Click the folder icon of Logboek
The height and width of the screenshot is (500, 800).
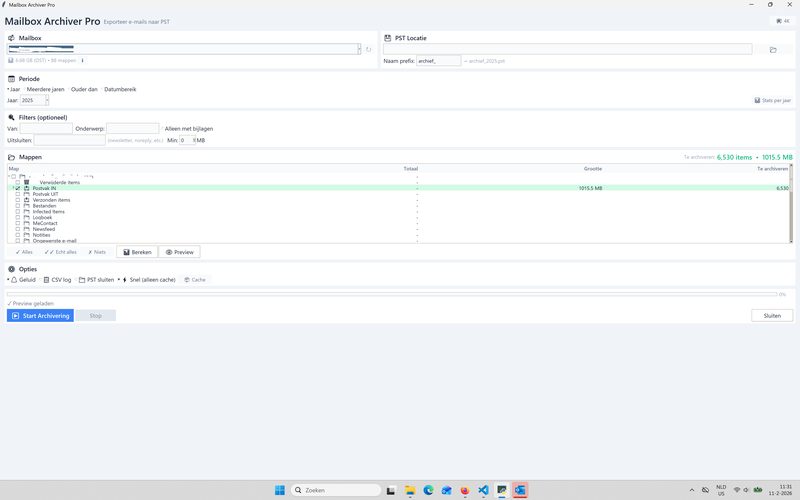[27, 217]
